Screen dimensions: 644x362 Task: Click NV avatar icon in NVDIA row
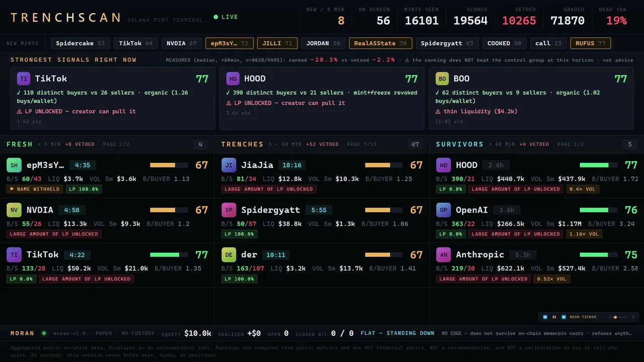(x=14, y=210)
